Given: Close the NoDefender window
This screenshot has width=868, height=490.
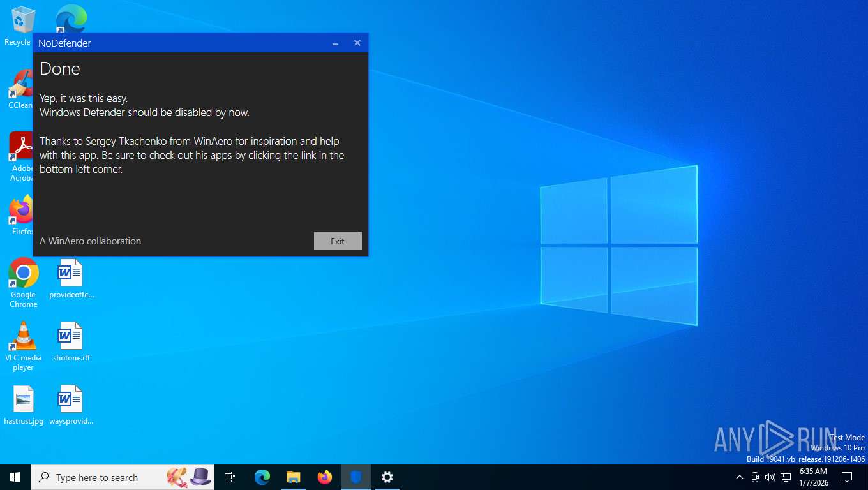Looking at the screenshot, I should (x=357, y=43).
